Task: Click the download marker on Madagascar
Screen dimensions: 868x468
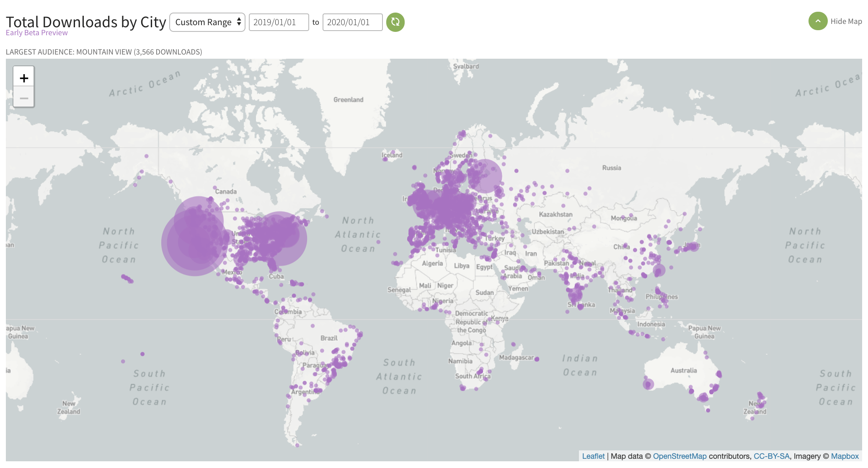Action: click(537, 359)
